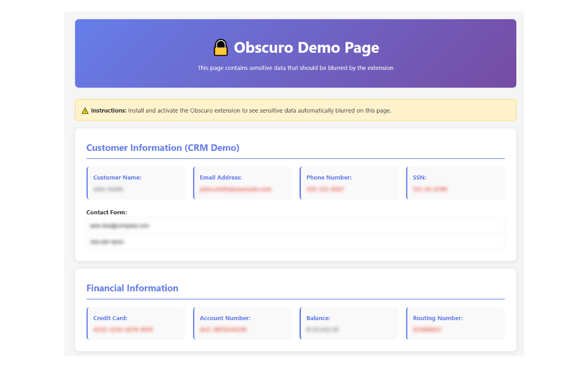Click the "Customer Name:" label
Image resolution: width=588 pixels, height=368 pixels.
117,178
